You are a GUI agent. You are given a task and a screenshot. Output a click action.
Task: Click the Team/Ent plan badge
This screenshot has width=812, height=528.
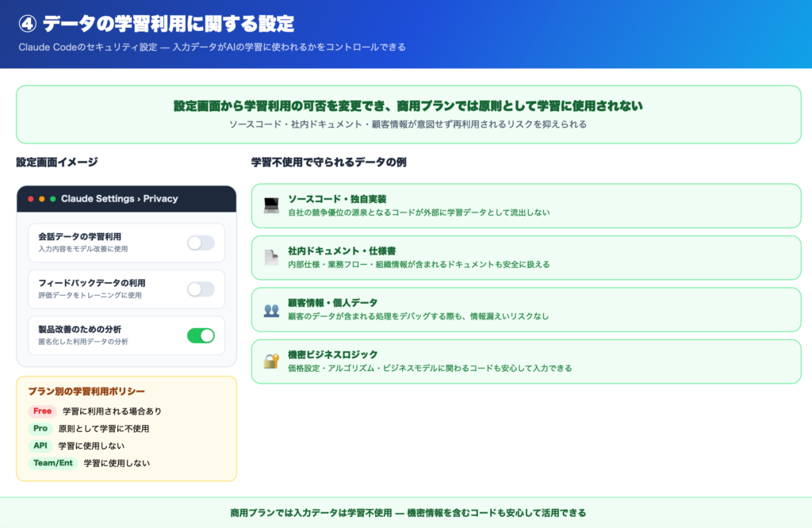coord(53,463)
